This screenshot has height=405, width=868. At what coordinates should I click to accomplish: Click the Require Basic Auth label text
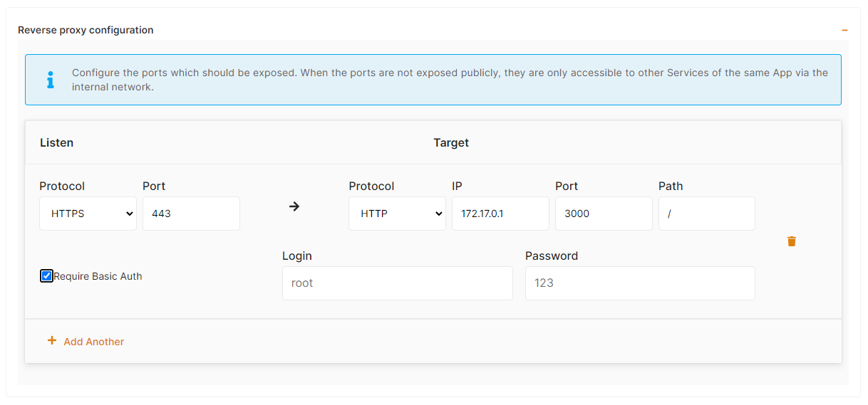tap(98, 276)
